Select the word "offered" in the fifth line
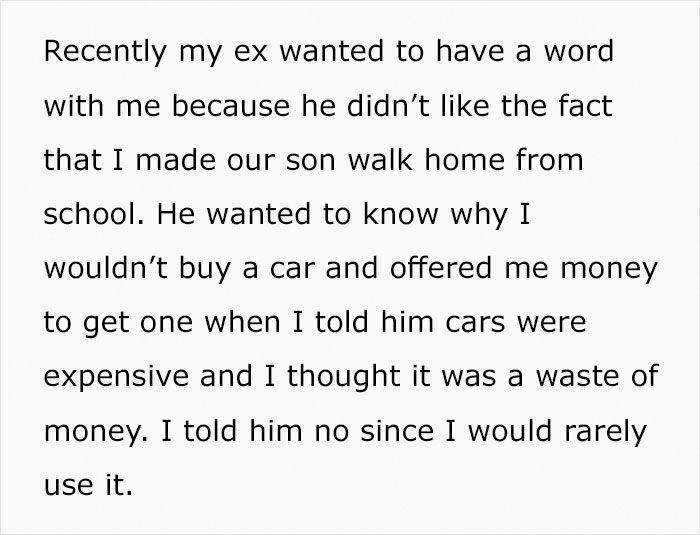This screenshot has width=700, height=535. [441, 268]
